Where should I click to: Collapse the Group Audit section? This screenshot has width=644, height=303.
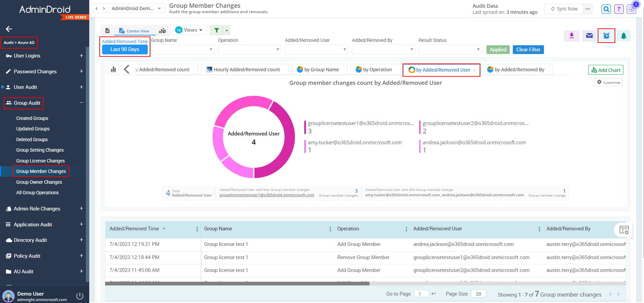point(81,103)
